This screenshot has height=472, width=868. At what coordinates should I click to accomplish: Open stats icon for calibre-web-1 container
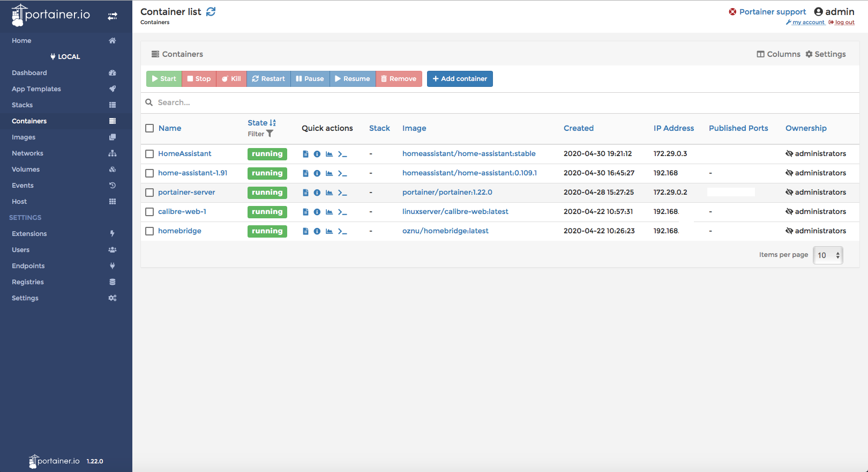coord(329,212)
